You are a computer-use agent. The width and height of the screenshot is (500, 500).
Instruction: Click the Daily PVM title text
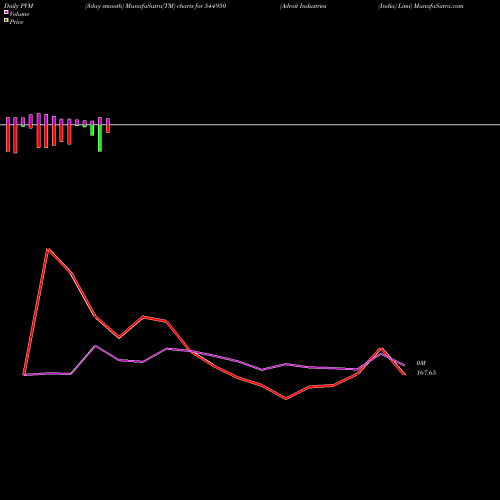coord(19,6)
